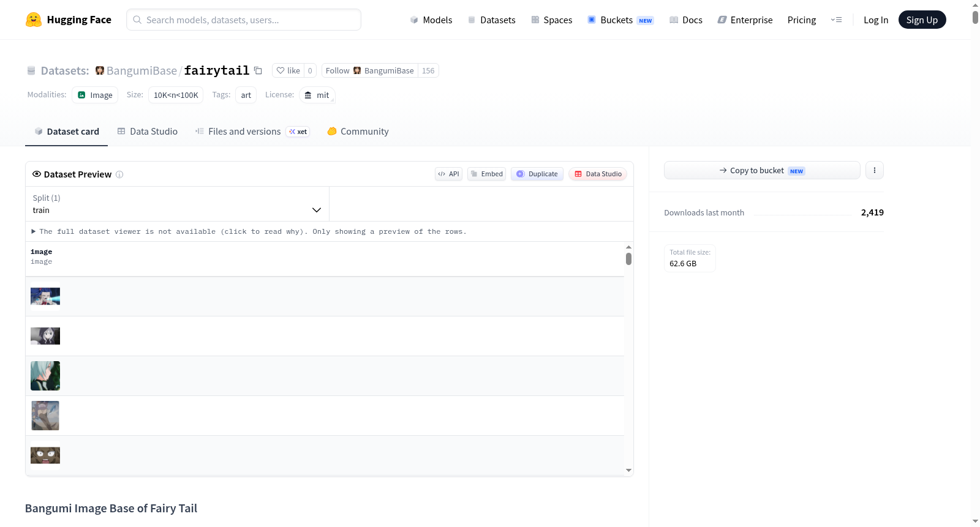The image size is (980, 527).
Task: Click the third green-haired preview thumbnail
Action: [x=45, y=376]
